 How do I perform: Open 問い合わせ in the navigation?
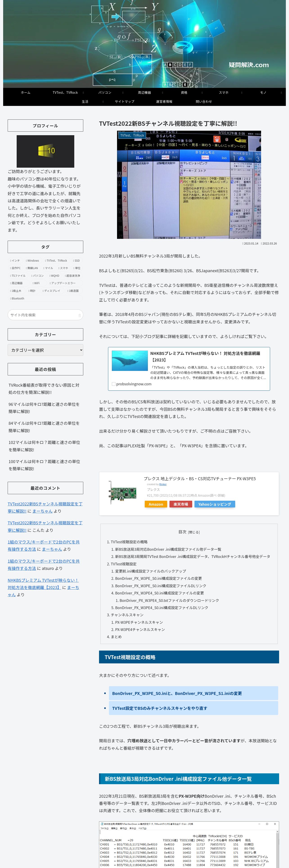coord(204,101)
